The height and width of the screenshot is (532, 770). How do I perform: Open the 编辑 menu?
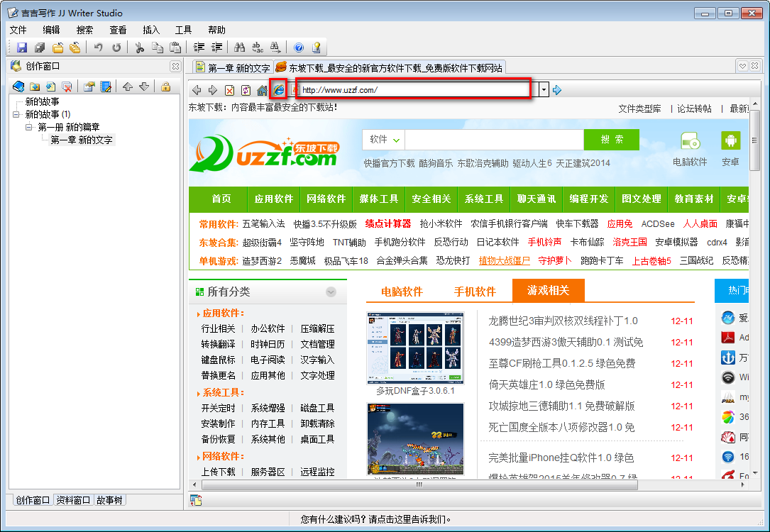(x=51, y=30)
